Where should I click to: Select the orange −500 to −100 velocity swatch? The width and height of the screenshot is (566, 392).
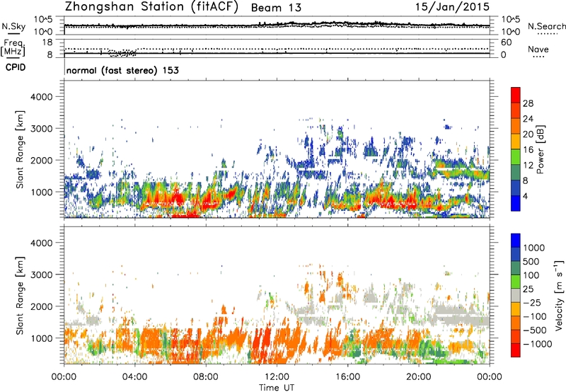516,323
